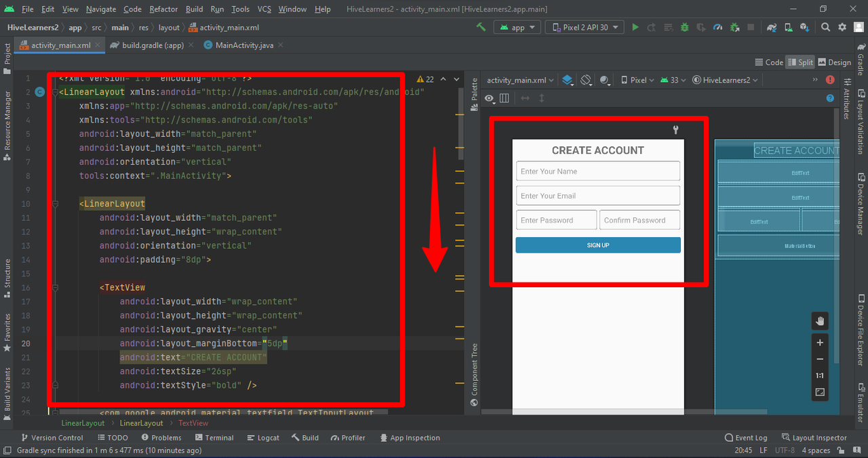Click the red error warning indicator in designer

pos(830,79)
